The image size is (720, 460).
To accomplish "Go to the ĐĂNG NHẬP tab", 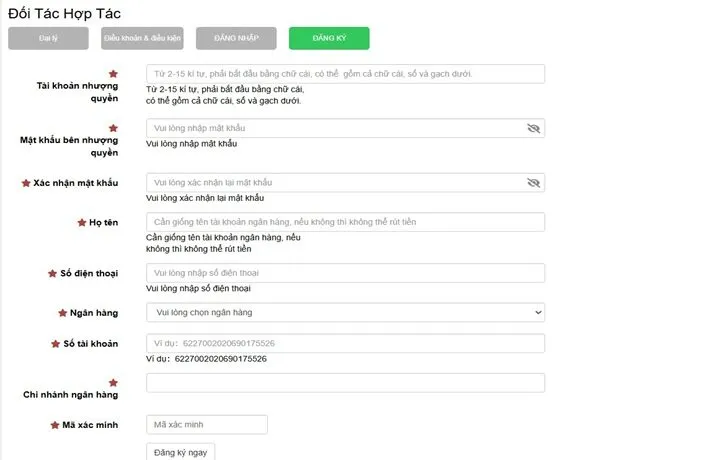I will [x=236, y=38].
